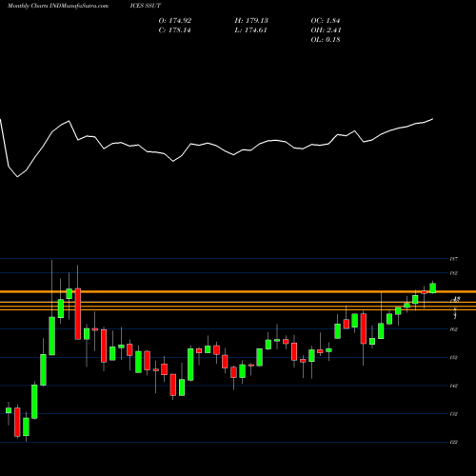Click the open price "O: 174.92"
The image size is (476, 476).
point(175,20)
